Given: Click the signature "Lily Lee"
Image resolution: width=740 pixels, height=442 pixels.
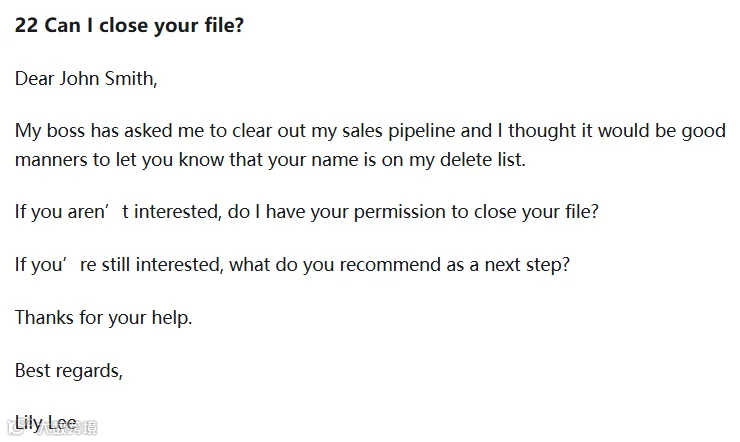Looking at the screenshot, I should (x=45, y=423).
